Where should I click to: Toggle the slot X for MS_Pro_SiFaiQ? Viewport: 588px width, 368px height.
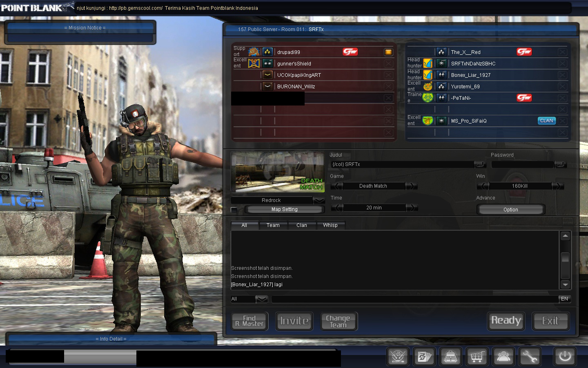coord(562,121)
